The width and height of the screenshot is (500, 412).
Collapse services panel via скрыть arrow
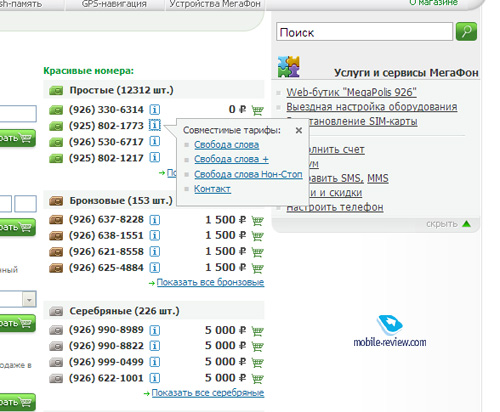click(467, 224)
